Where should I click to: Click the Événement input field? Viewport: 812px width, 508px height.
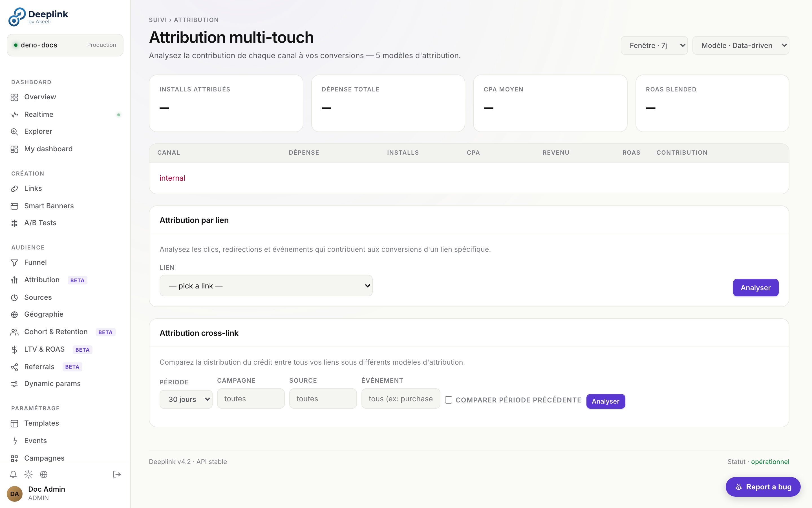click(401, 399)
